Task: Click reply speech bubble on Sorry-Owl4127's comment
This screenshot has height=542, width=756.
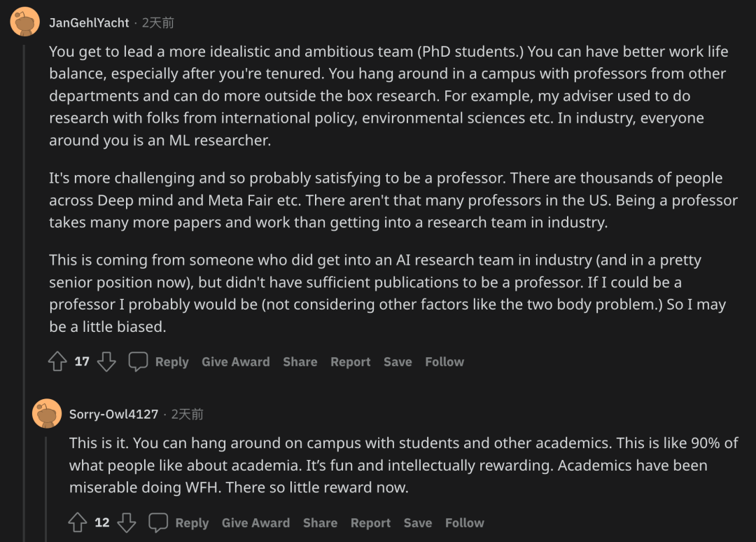Action: click(159, 522)
